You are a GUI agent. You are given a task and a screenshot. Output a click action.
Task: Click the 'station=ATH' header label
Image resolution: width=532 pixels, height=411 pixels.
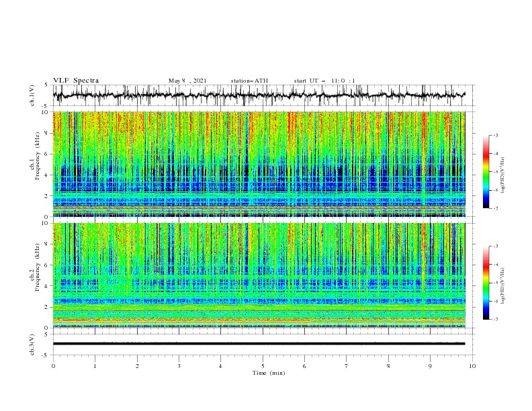pyautogui.click(x=249, y=81)
